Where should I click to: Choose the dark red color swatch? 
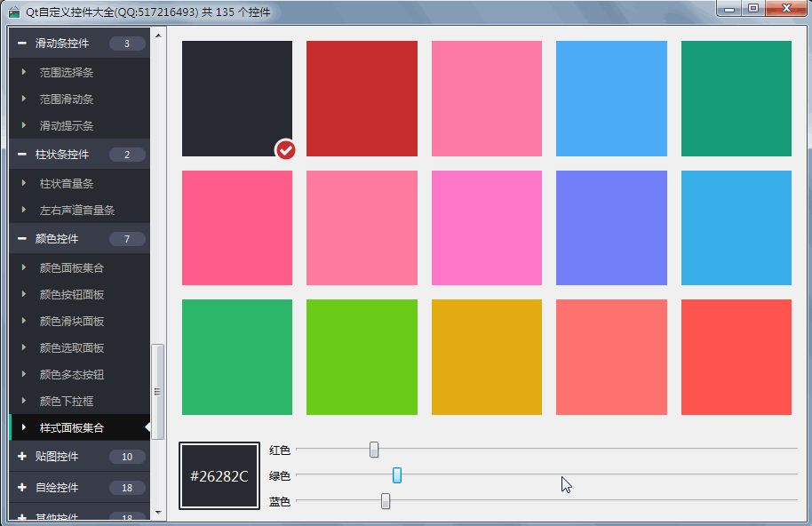point(362,99)
